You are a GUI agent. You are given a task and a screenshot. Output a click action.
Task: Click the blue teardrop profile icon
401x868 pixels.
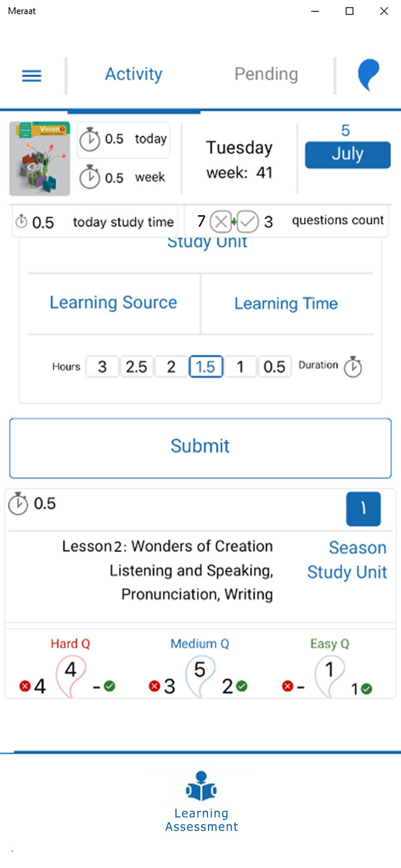(368, 74)
